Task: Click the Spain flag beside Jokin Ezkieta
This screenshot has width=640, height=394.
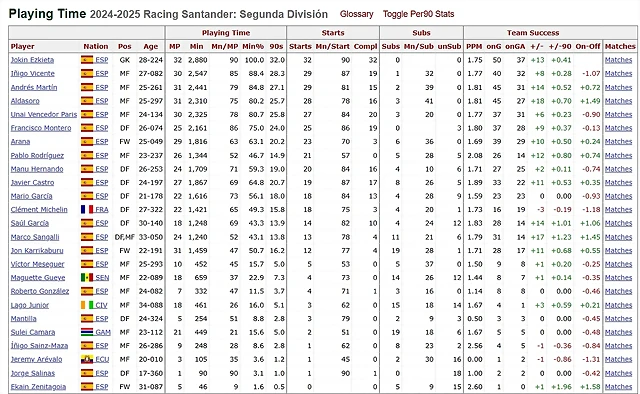Action: point(87,60)
